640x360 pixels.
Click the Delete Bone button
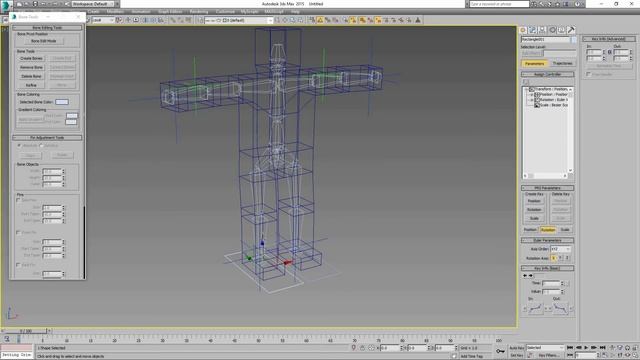coord(31,76)
